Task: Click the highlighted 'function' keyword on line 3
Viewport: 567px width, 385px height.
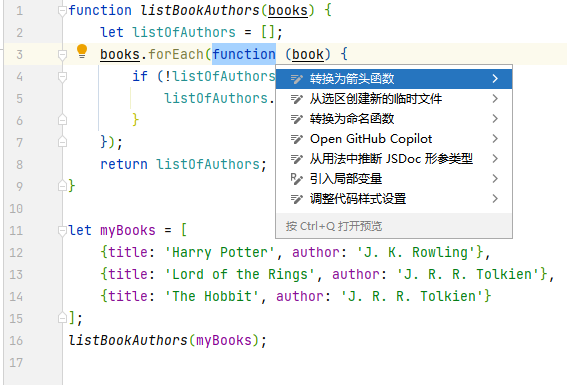Action: pyautogui.click(x=244, y=55)
